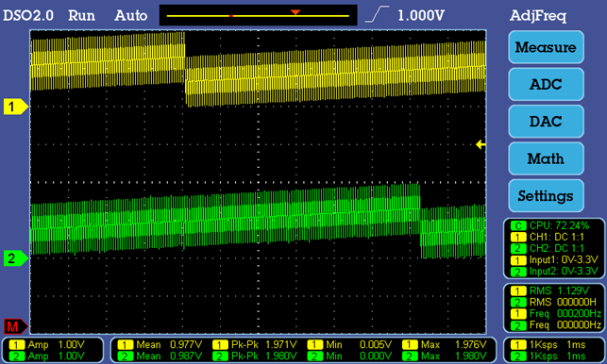Click the rising edge trigger icon
607x364 pixels.
tap(377, 14)
